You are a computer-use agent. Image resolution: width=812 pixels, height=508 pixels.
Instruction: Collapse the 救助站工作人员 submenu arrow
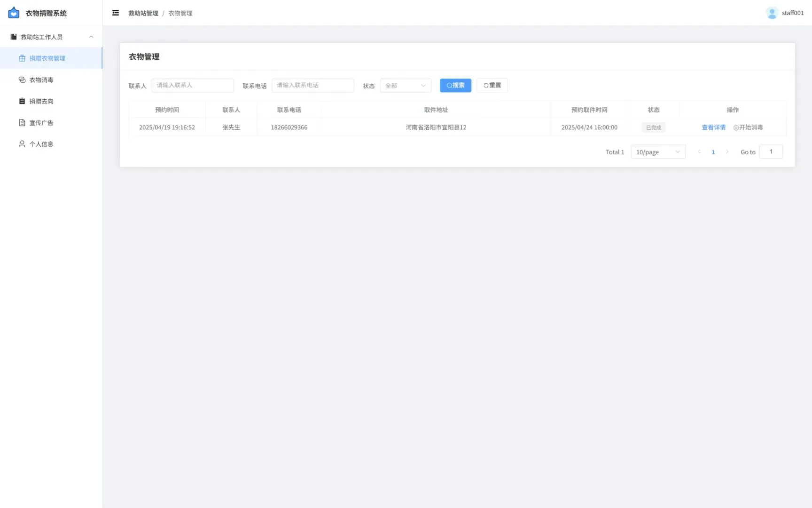coord(91,37)
